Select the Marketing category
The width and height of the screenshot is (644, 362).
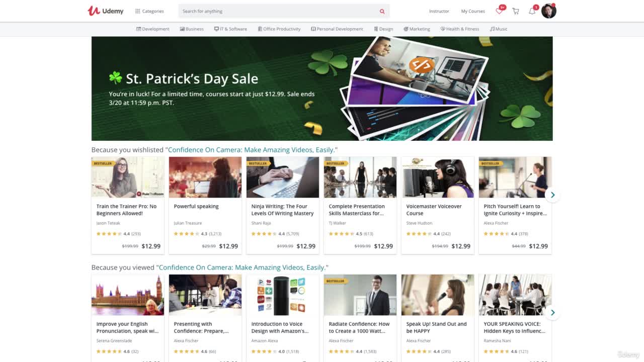click(x=417, y=29)
